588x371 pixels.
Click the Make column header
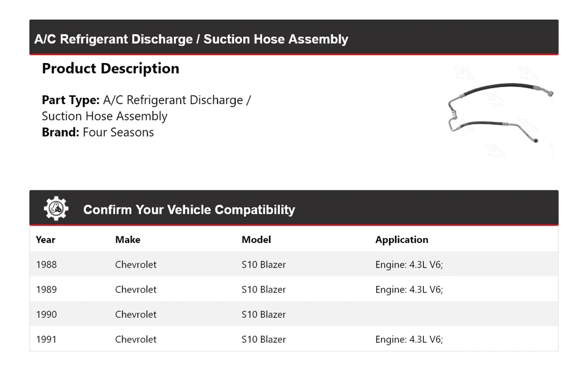[127, 239]
